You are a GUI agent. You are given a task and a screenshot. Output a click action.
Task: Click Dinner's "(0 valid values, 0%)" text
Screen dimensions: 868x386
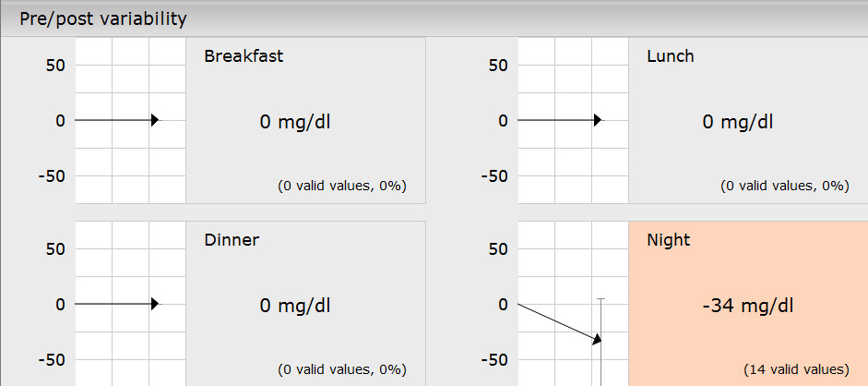pyautogui.click(x=341, y=369)
